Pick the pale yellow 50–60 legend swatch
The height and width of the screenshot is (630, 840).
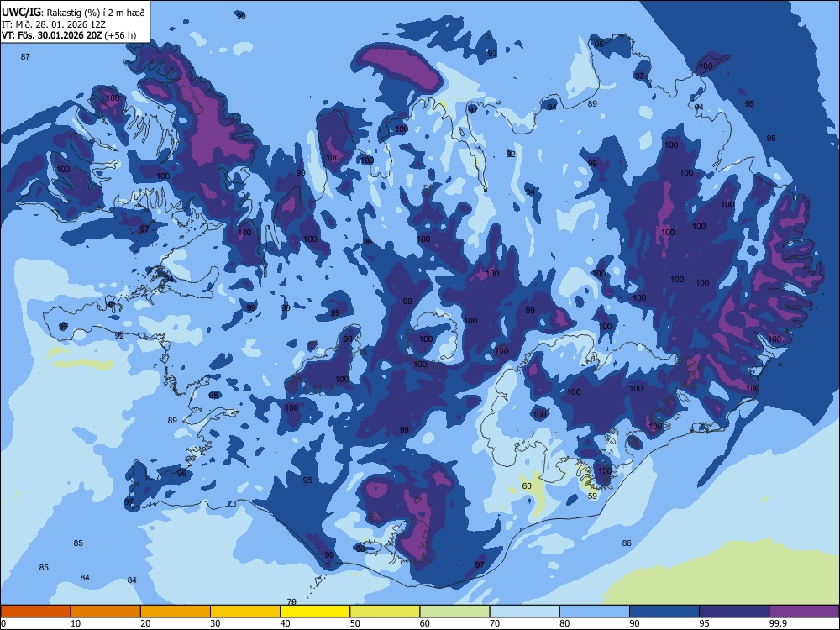point(385,612)
